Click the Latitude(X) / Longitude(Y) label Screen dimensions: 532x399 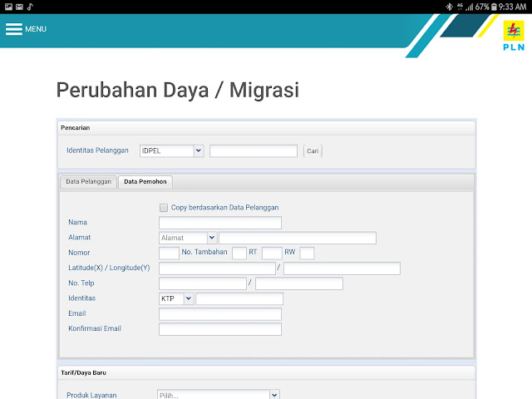coord(109,268)
